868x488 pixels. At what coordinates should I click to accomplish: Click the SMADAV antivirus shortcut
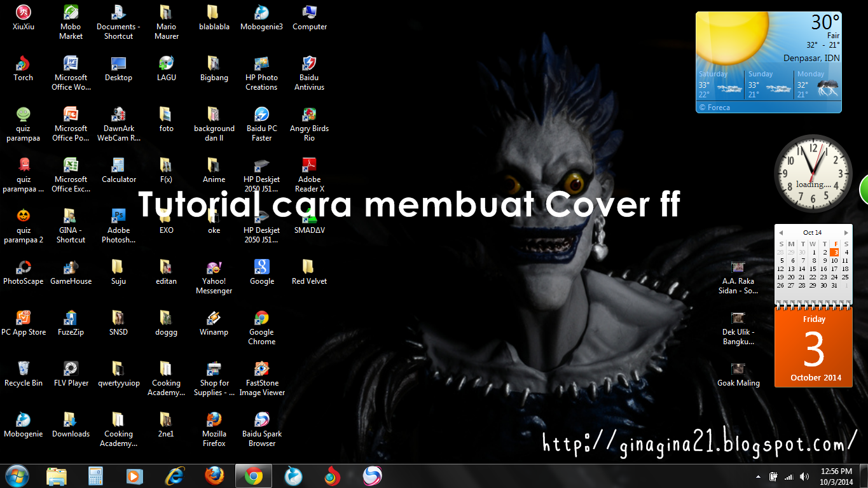tap(309, 221)
